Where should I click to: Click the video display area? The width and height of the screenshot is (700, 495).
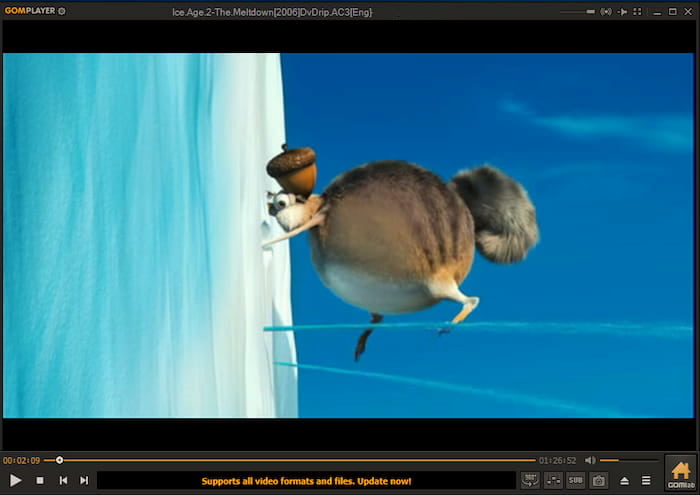tap(348, 235)
